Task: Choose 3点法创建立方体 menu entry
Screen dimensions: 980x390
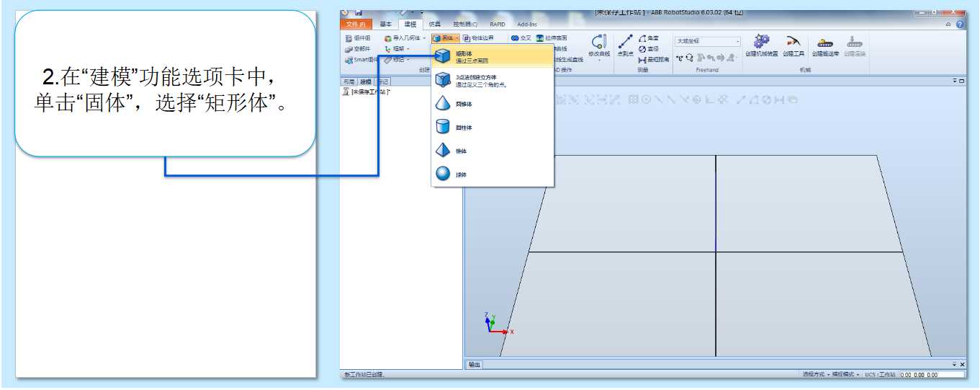Action: [x=493, y=80]
